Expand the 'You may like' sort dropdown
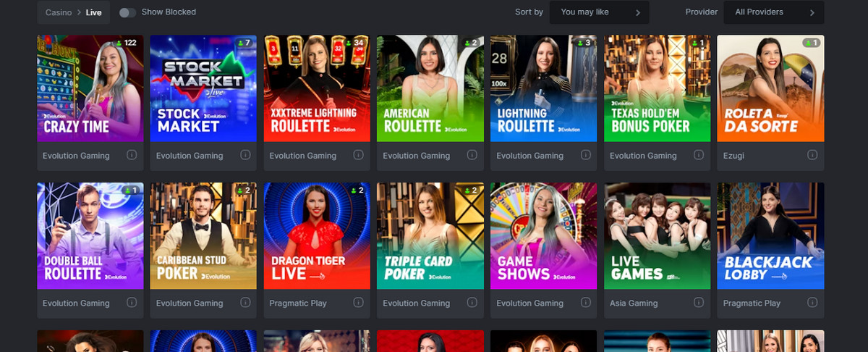Image resolution: width=868 pixels, height=352 pixels. tap(599, 12)
